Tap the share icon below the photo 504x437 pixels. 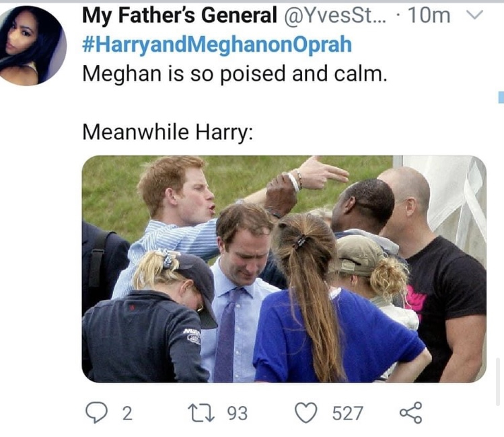[410, 412]
